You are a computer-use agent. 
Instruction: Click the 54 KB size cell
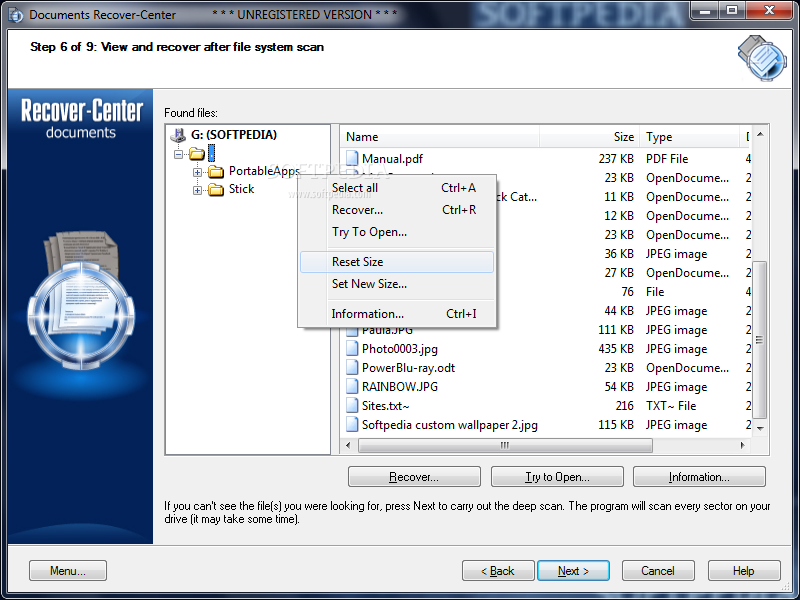tap(619, 387)
